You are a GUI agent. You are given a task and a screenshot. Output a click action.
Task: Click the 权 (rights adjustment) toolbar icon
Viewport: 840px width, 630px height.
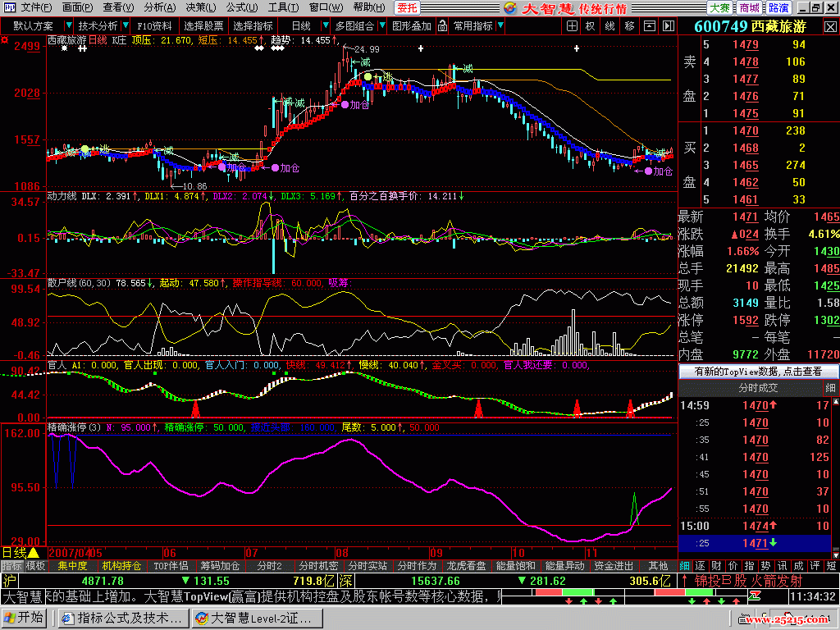pyautogui.click(x=590, y=25)
